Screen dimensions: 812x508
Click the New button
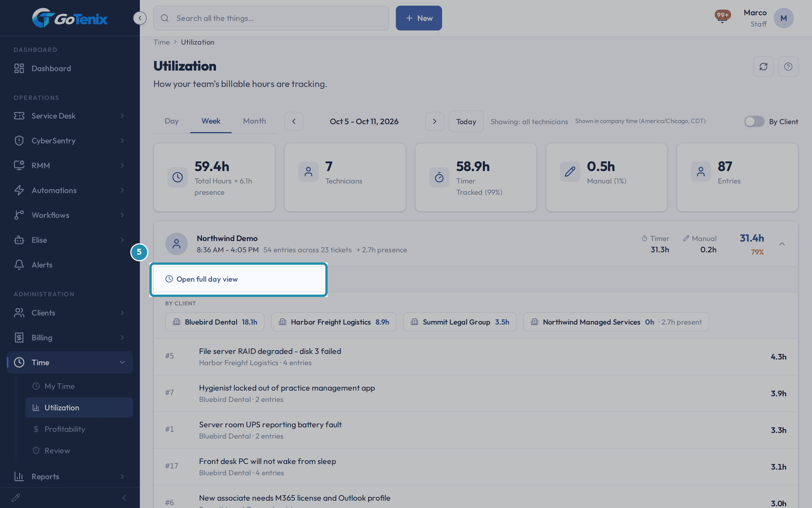point(419,18)
